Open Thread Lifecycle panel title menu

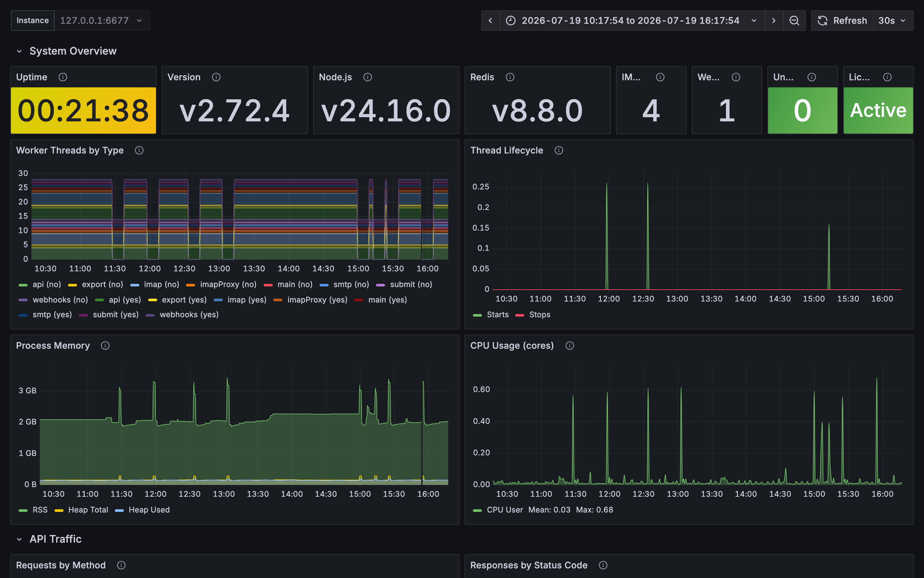click(507, 150)
